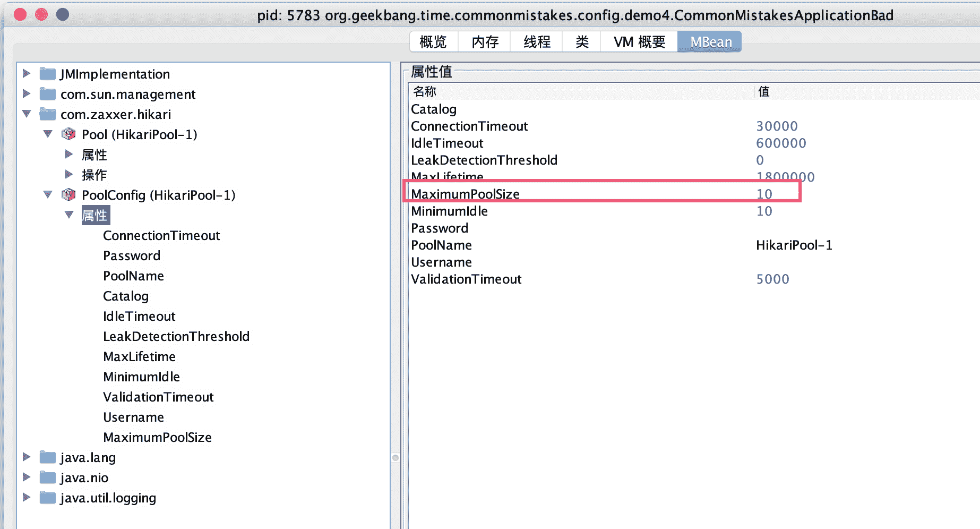The image size is (980, 529).
Task: Click the Password row in the attribute table
Action: tap(694, 228)
